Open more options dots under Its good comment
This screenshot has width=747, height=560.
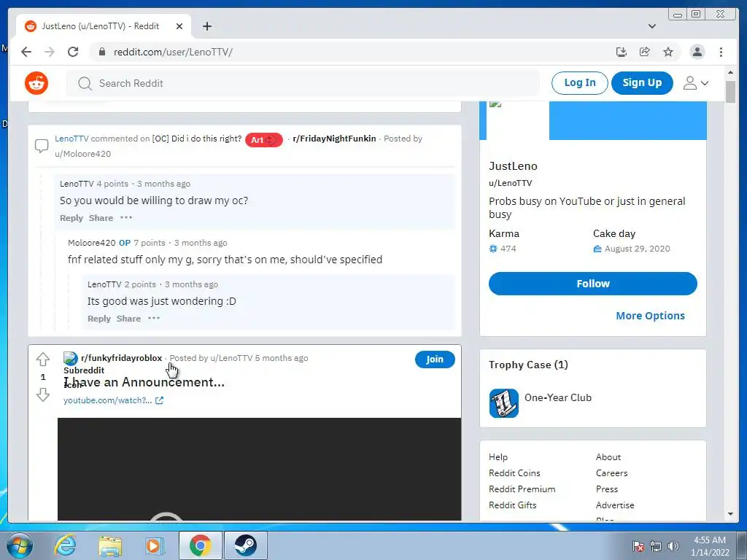[x=154, y=318]
